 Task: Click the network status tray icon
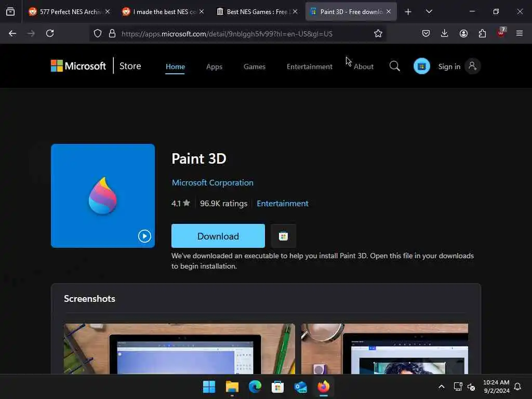(458, 387)
